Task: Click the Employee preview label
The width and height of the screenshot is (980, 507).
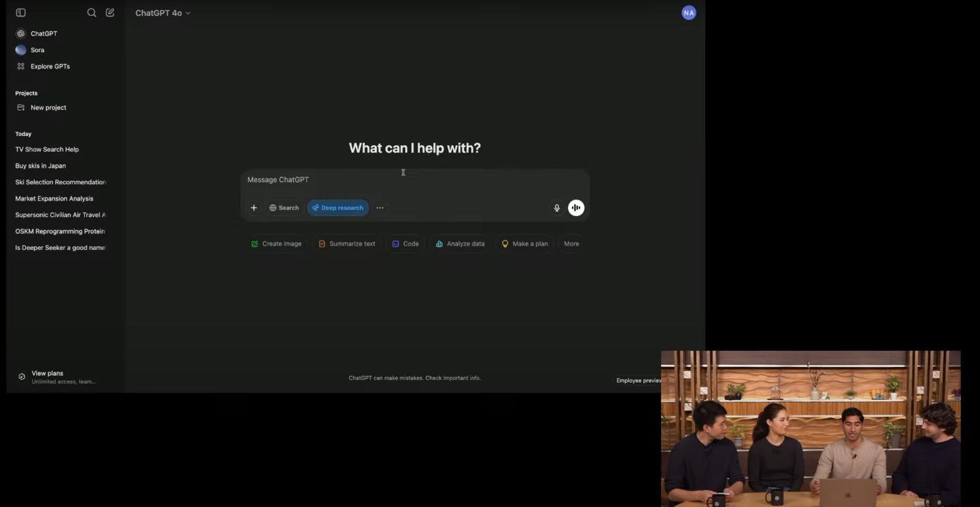Action: [x=638, y=381]
